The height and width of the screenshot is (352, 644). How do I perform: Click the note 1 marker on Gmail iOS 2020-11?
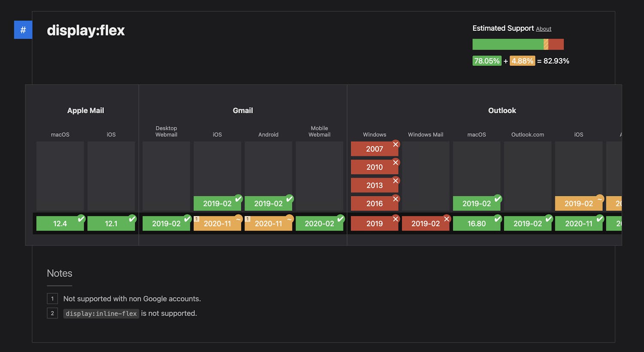pos(197,219)
